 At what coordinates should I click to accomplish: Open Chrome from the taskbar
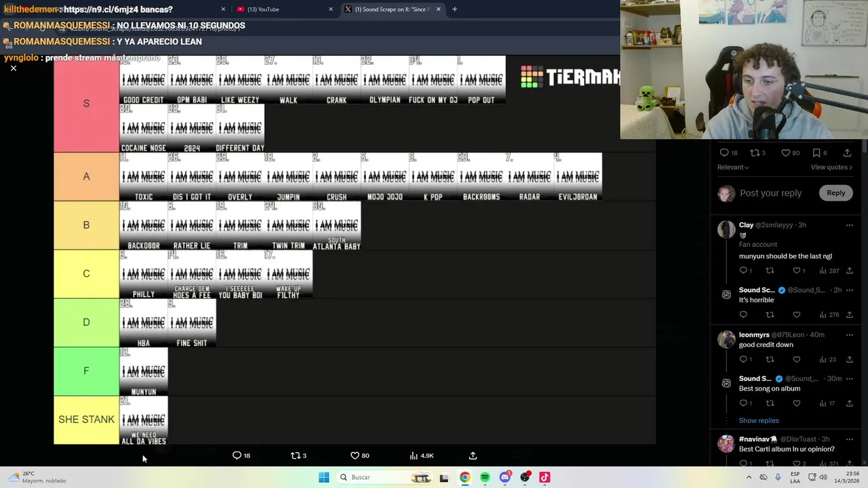point(465,477)
